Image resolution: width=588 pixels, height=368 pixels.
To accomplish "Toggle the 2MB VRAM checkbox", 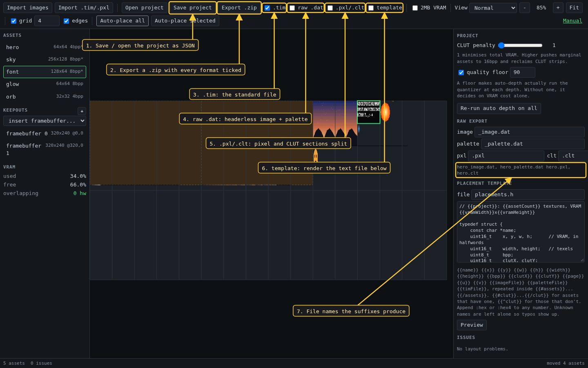I will click(x=415, y=8).
